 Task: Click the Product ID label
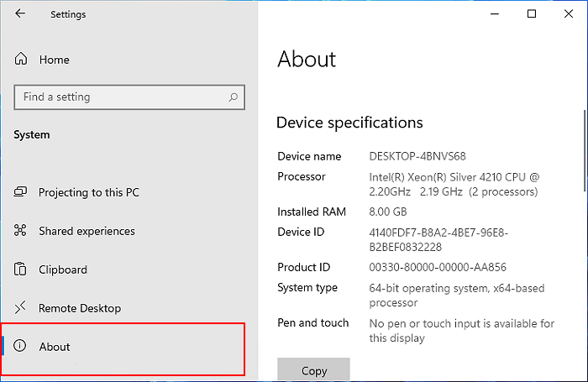304,267
